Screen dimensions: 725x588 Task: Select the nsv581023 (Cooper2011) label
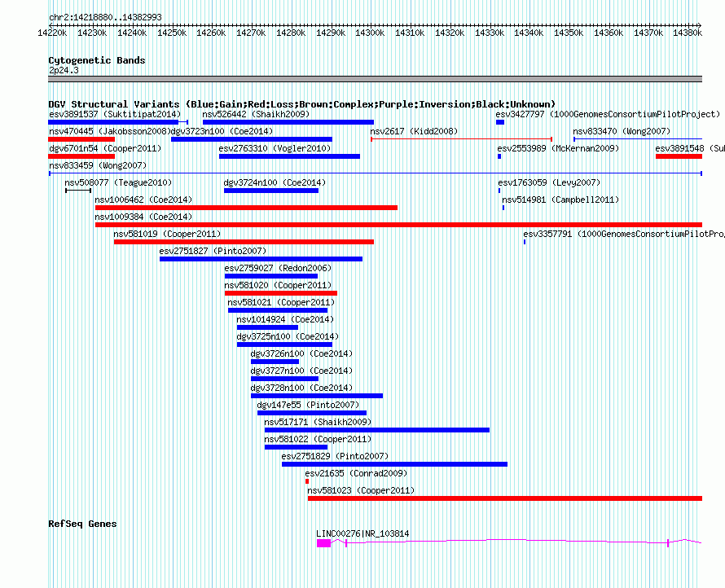[x=361, y=490]
